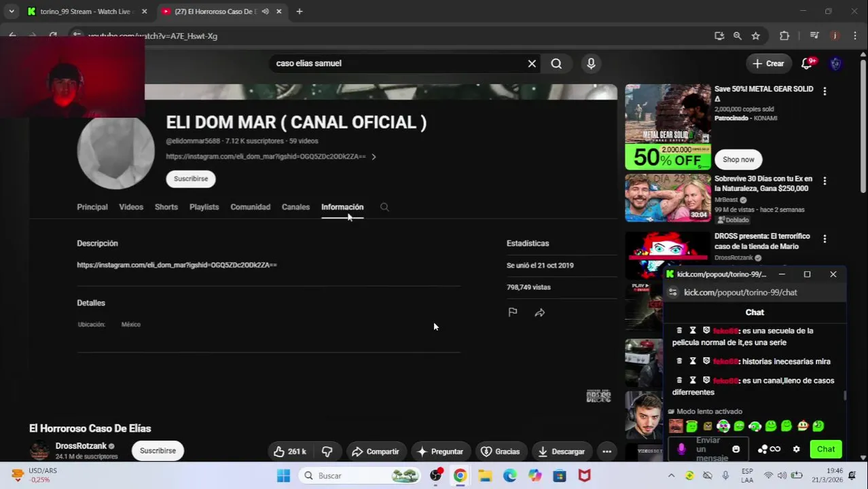Viewport: 868px width, 489px height.
Task: Toggle Kick points infinity icon in chat
Action: pos(775,449)
